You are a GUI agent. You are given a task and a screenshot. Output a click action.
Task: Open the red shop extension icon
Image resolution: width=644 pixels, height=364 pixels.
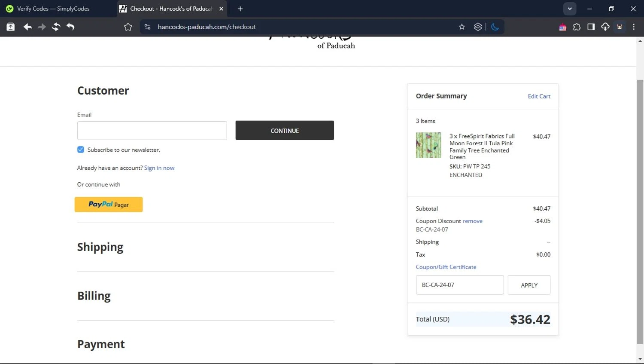coord(562,27)
